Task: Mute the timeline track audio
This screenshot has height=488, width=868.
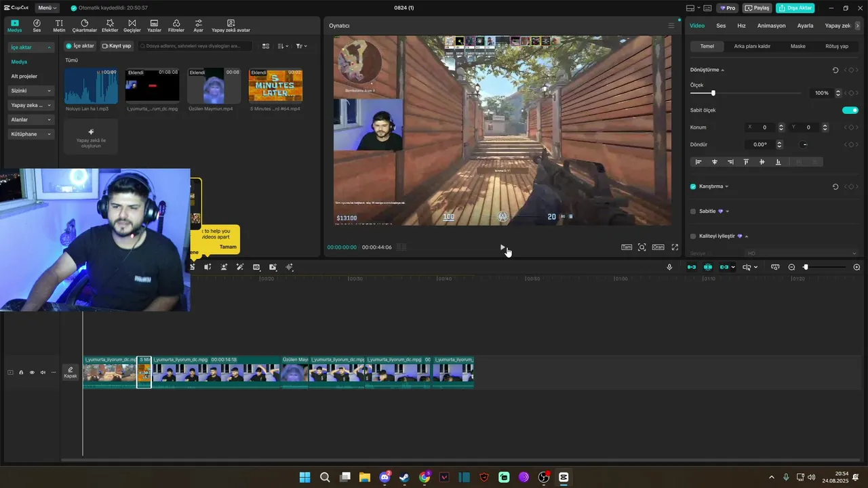Action: click(x=43, y=372)
